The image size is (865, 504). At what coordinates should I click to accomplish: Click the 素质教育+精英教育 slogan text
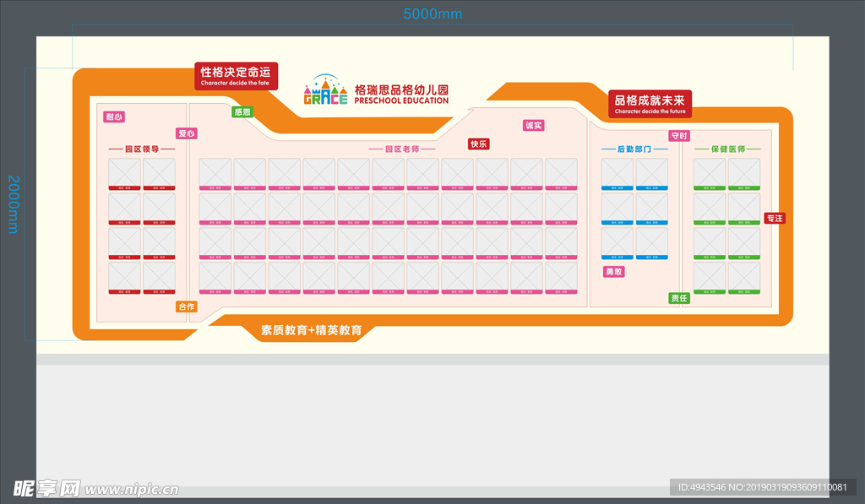(x=311, y=330)
